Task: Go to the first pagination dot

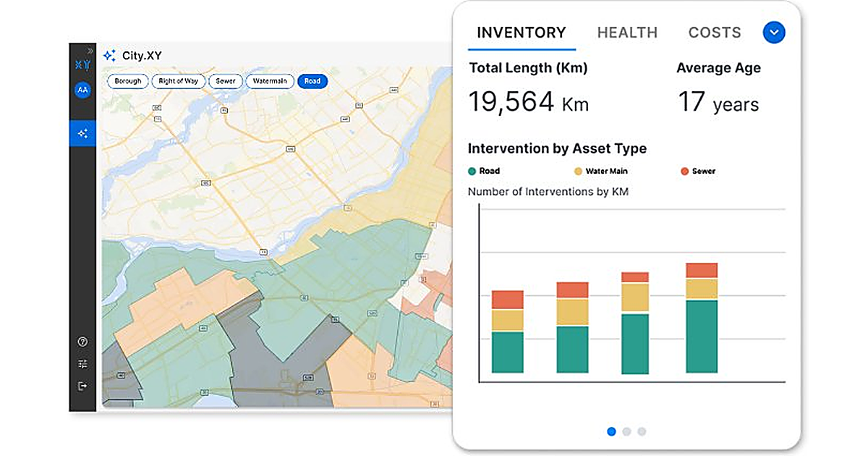Action: click(611, 431)
